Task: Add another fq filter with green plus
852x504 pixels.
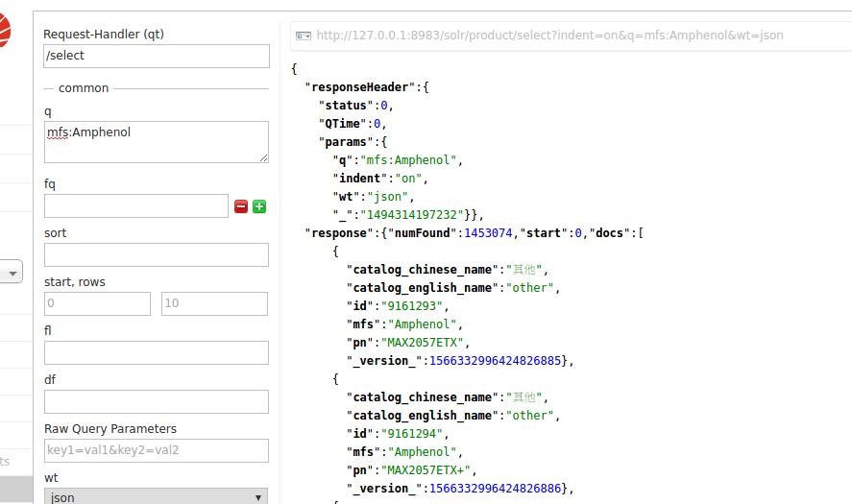Action: coord(259,206)
